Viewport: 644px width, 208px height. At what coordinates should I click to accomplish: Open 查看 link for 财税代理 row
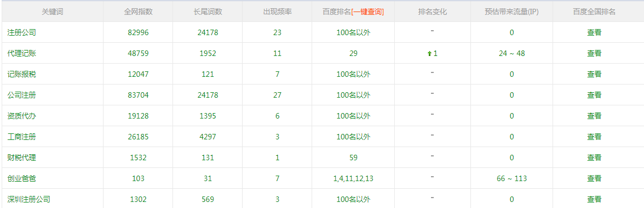[594, 158]
